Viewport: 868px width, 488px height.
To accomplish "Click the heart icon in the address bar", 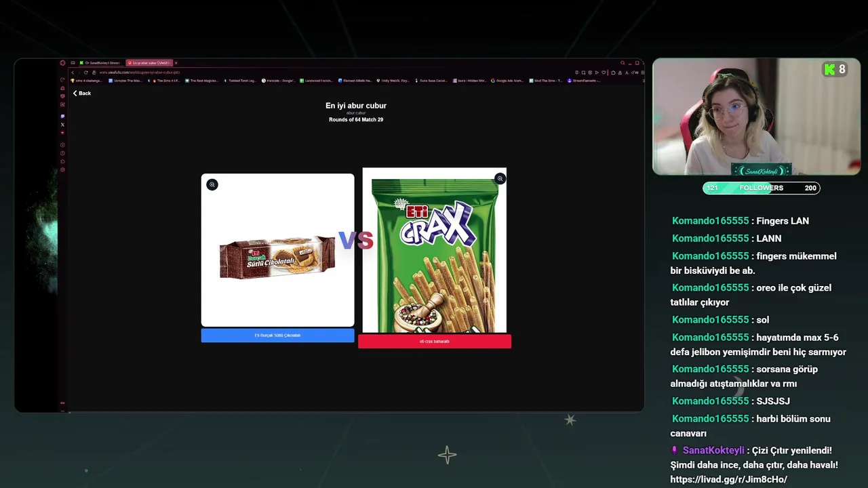I will (604, 72).
